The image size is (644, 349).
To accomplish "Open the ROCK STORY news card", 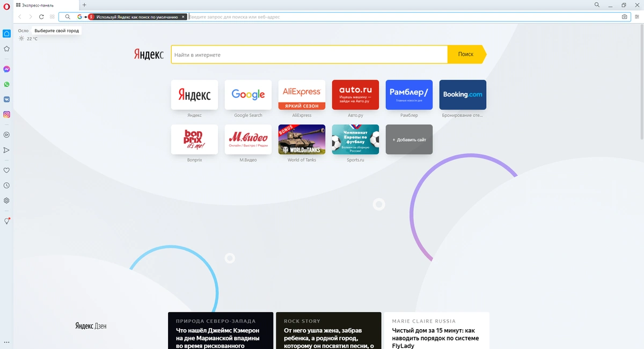I will [328, 331].
